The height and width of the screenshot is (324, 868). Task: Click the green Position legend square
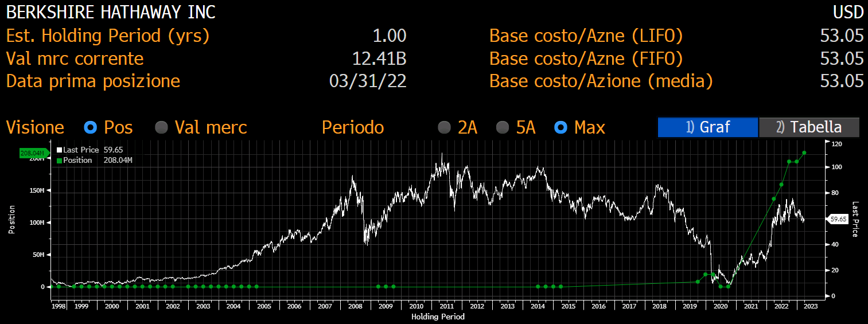click(59, 160)
